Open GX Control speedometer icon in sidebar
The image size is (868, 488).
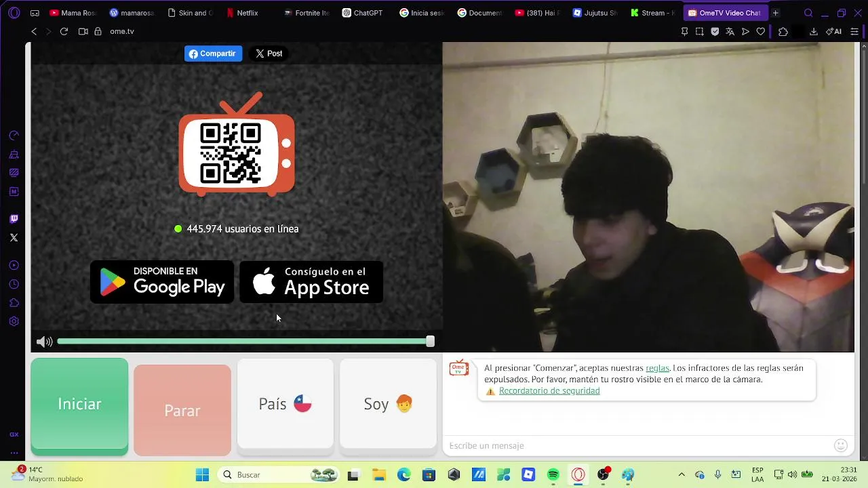(14, 136)
